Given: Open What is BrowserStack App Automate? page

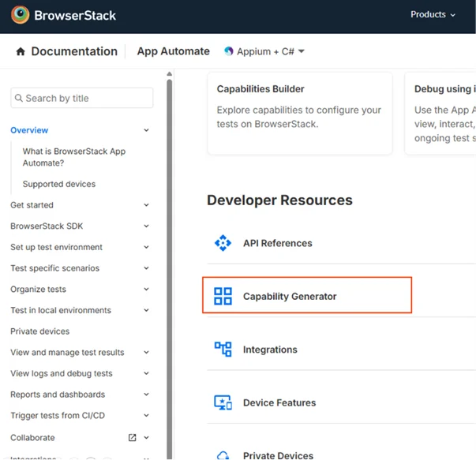Looking at the screenshot, I should tap(74, 157).
